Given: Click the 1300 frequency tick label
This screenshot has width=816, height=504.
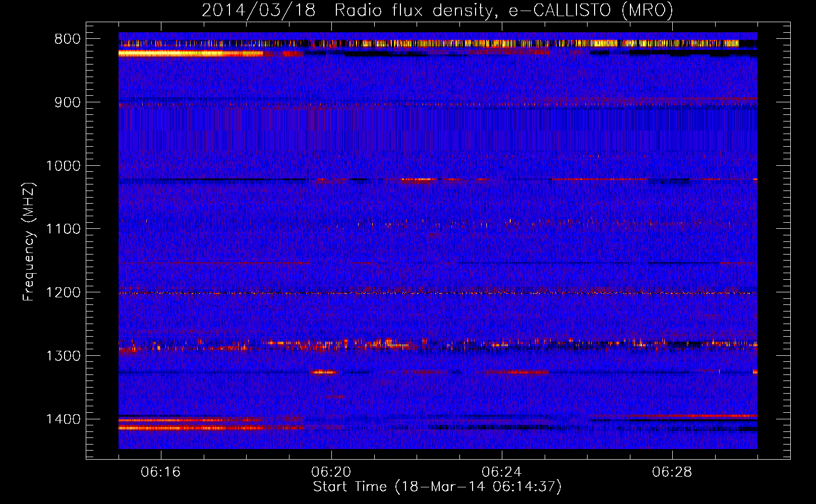Looking at the screenshot, I should tap(64, 356).
